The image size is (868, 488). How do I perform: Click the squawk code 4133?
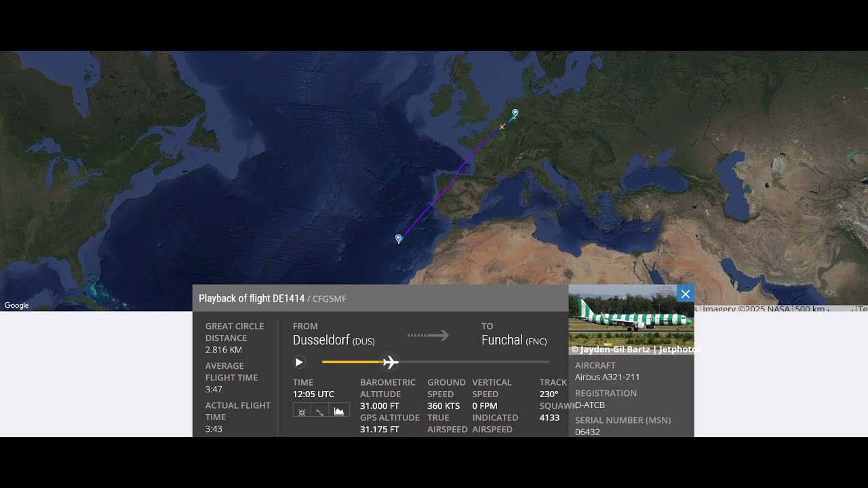(x=550, y=418)
